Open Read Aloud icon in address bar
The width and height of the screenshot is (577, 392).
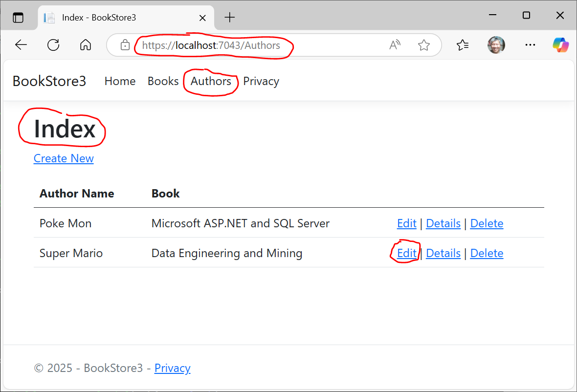395,45
